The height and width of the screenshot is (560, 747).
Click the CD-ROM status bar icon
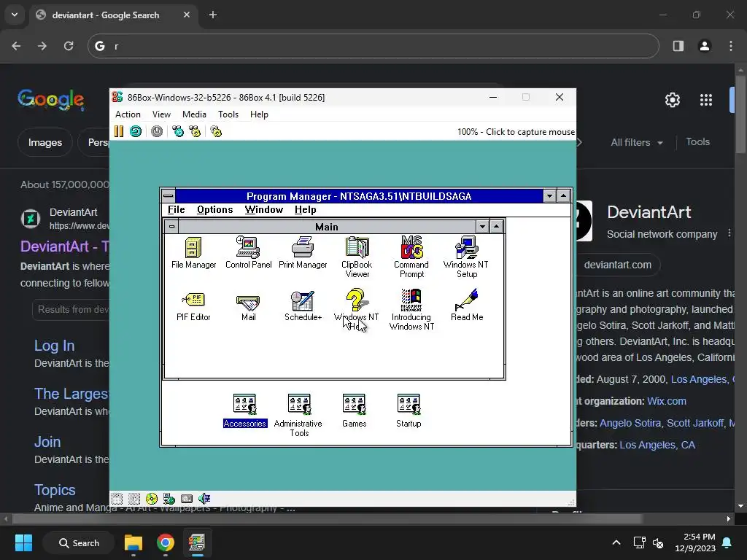[x=152, y=499]
